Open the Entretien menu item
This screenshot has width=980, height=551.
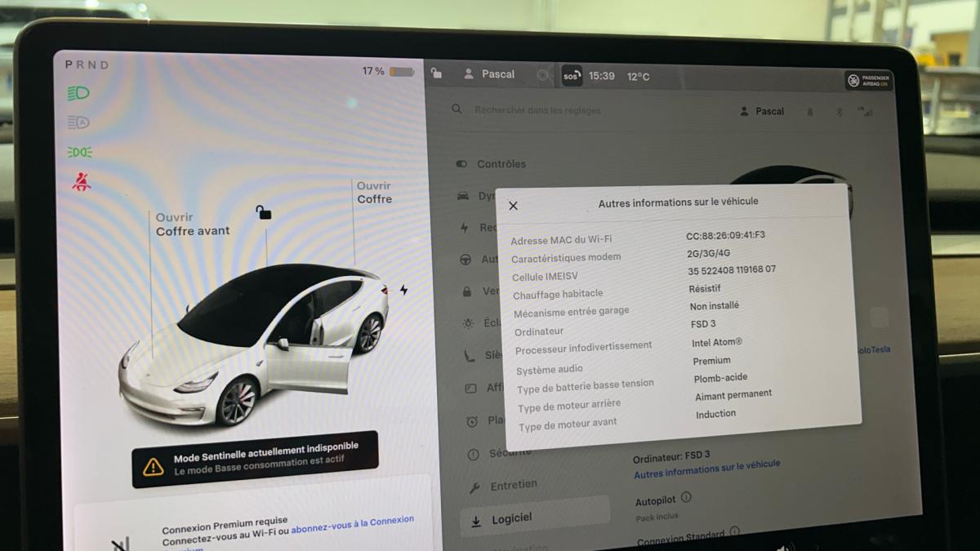[513, 485]
